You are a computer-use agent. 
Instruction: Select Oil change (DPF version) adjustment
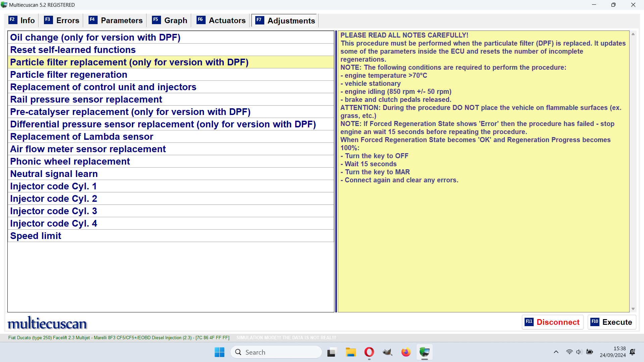[x=95, y=37]
